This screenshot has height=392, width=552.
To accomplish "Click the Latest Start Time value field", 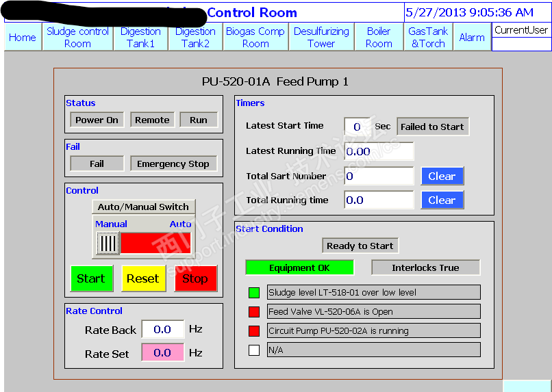I will [x=357, y=127].
